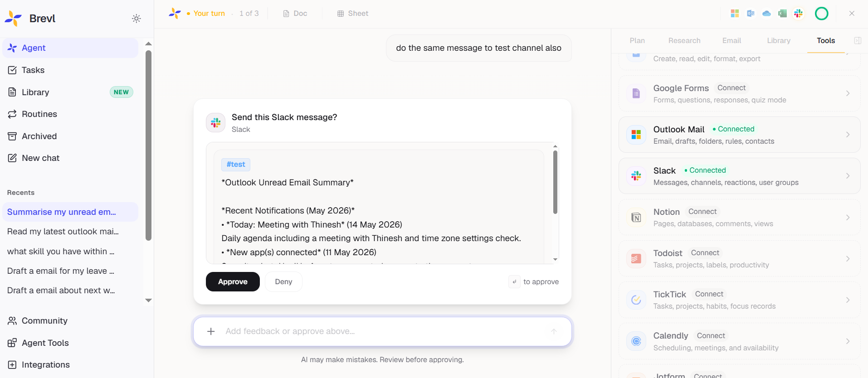This screenshot has width=868, height=378.
Task: Click the sidebar scroll-up arrow
Action: pos(148,44)
